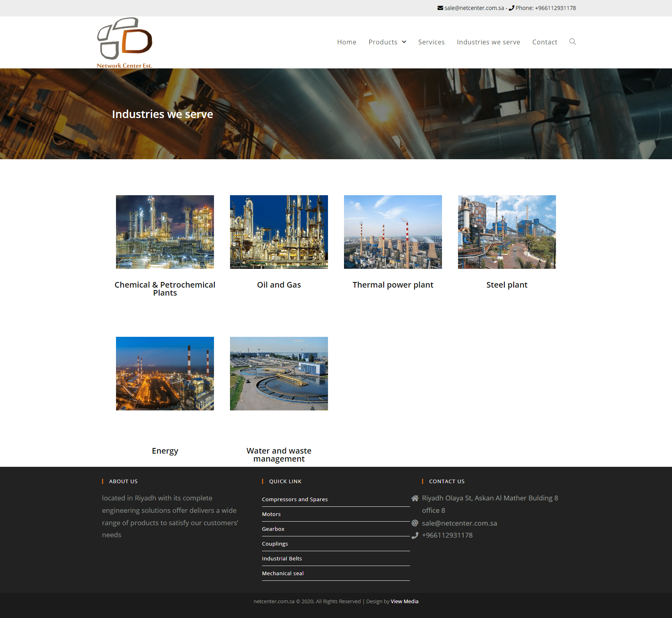Click the phone icon in the top bar
672x618 pixels.
pyautogui.click(x=511, y=8)
